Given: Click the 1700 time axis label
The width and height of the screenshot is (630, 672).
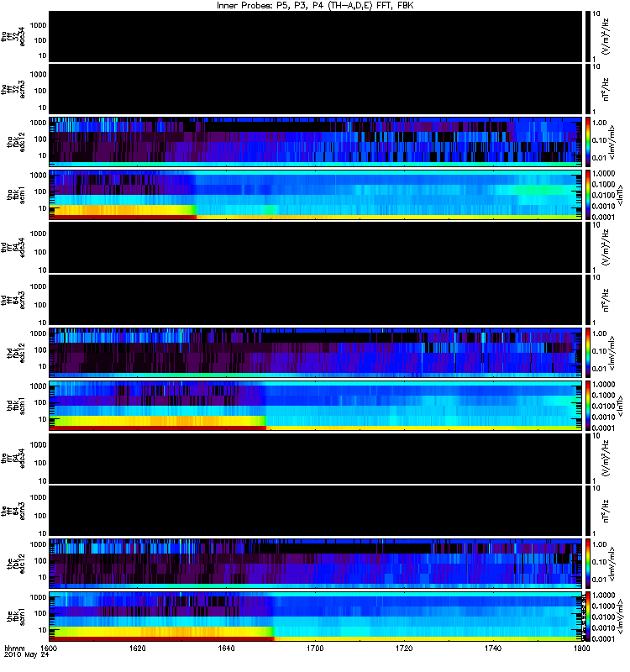Looking at the screenshot, I should coord(315,648).
